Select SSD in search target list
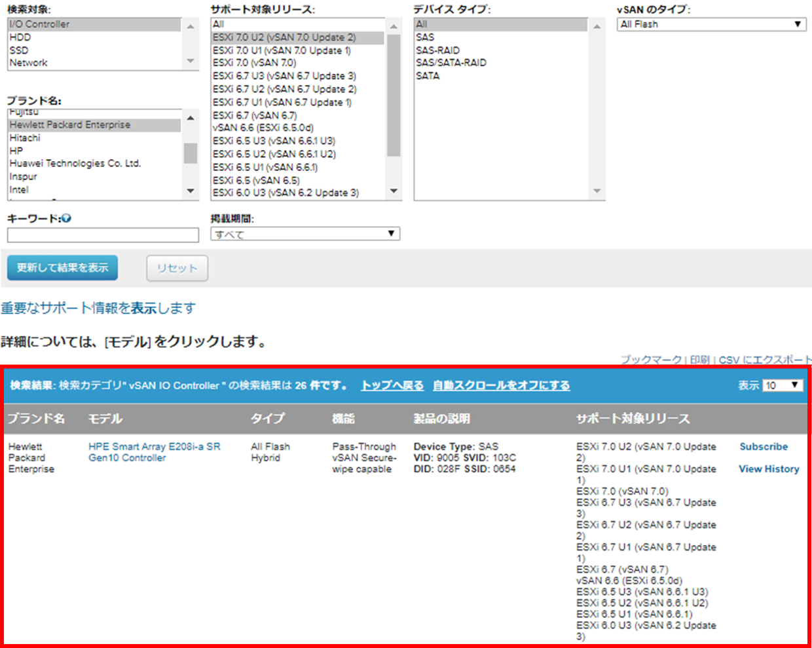Viewport: 812px width, 648px height. click(94, 50)
